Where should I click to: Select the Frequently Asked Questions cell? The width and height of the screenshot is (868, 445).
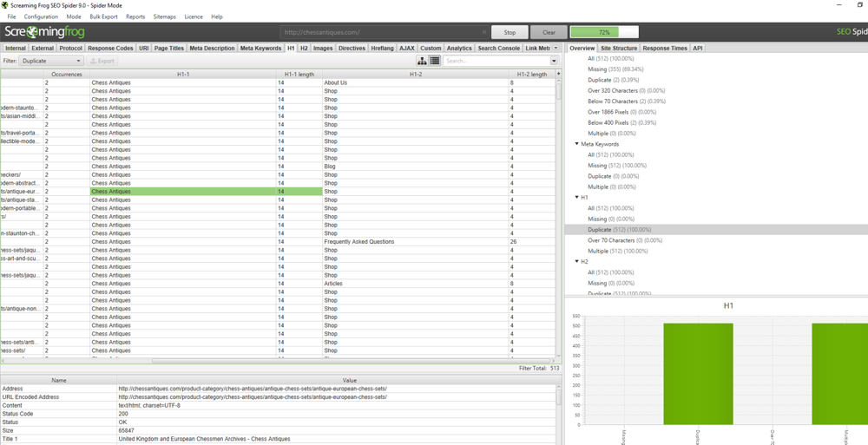click(x=415, y=242)
